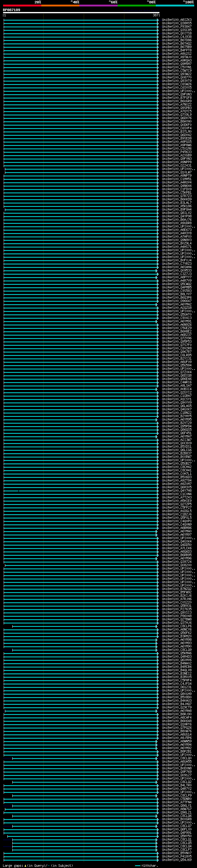Select hit UniRef100_Q38HS5
Image resolution: width=197 pixels, height=868 pixels.
pyautogui.click(x=177, y=23)
